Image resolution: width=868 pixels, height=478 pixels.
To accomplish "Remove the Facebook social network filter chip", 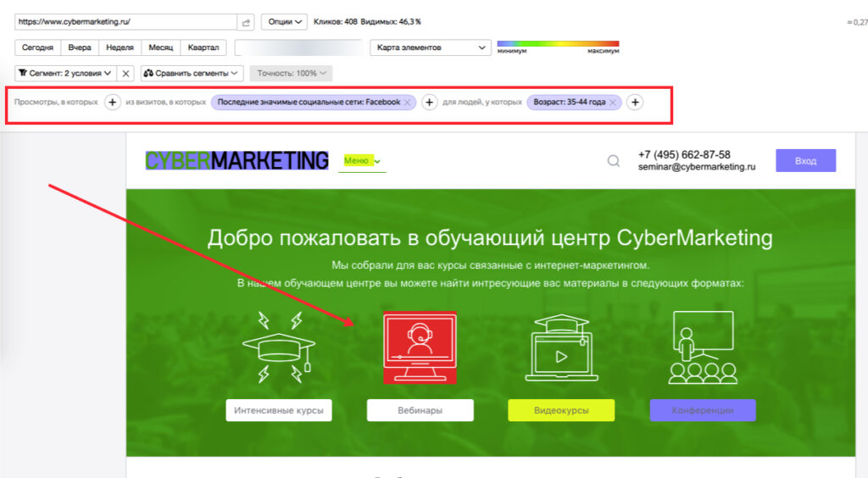I will [x=408, y=103].
